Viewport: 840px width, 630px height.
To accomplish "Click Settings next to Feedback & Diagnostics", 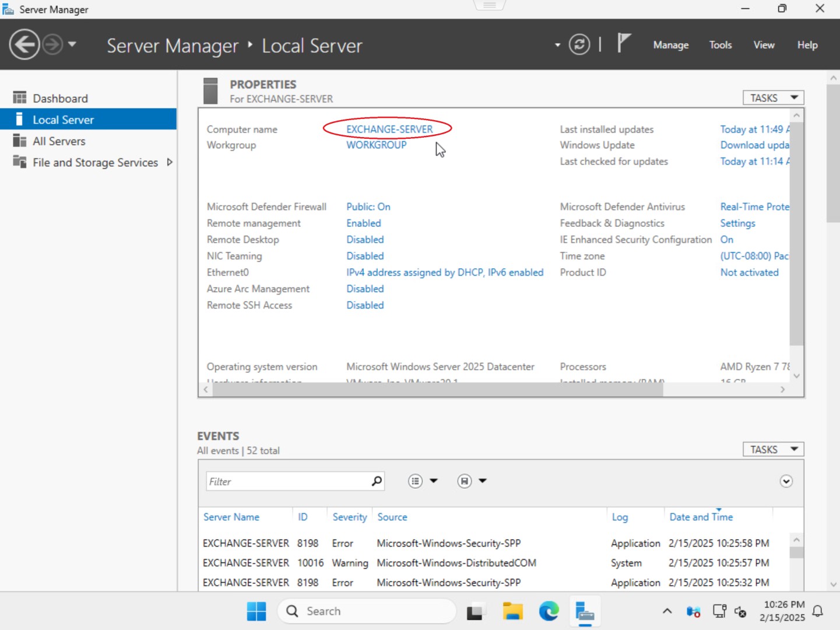I will tap(737, 223).
